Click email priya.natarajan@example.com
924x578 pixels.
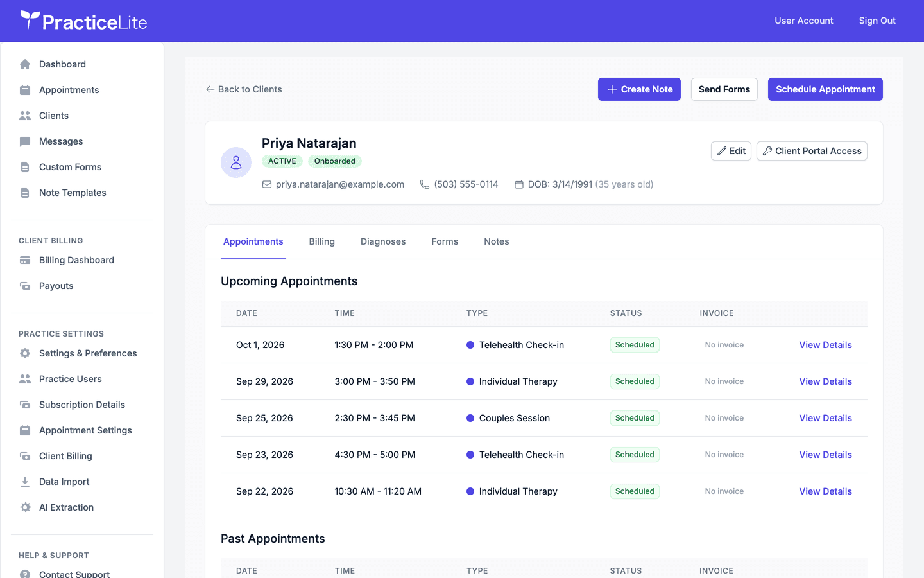tap(340, 184)
